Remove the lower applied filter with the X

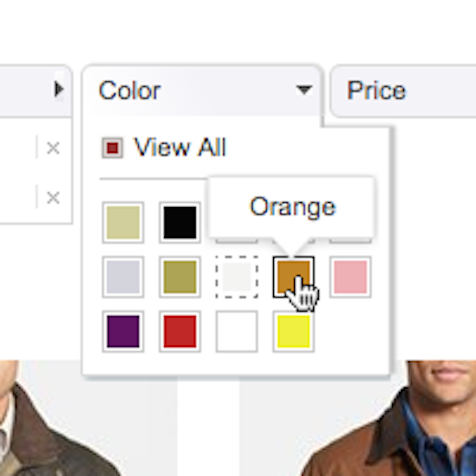[x=53, y=197]
